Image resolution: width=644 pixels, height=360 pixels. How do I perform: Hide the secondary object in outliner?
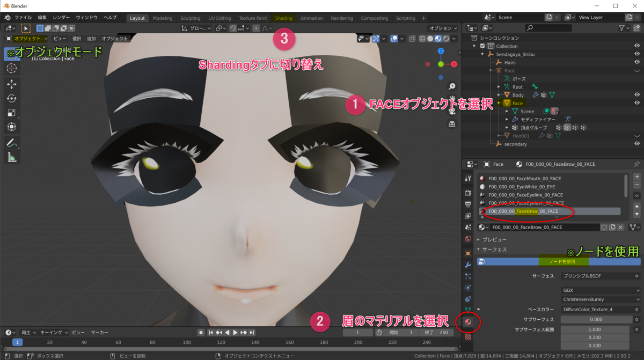point(637,144)
